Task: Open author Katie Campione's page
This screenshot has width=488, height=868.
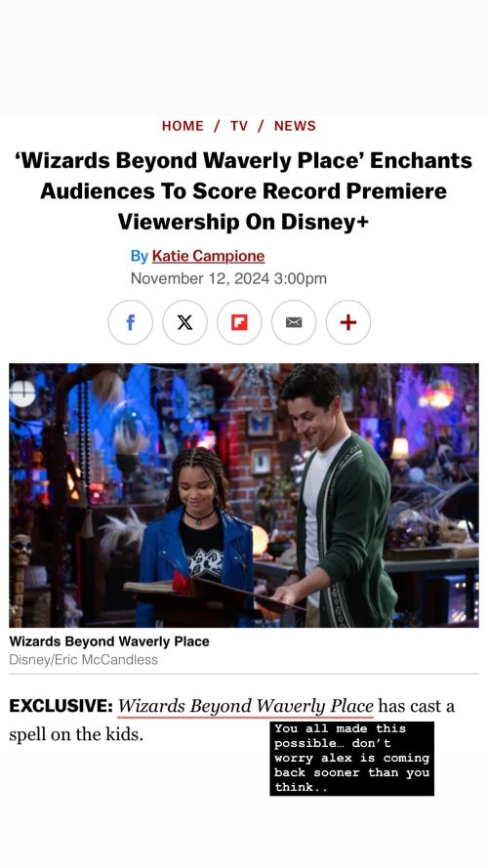Action: [x=208, y=256]
